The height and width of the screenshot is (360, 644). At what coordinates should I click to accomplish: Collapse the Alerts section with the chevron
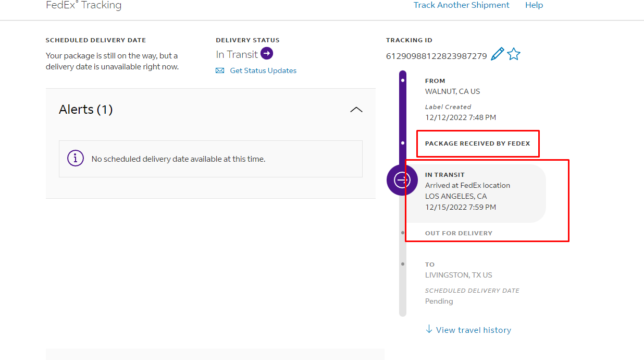(356, 110)
